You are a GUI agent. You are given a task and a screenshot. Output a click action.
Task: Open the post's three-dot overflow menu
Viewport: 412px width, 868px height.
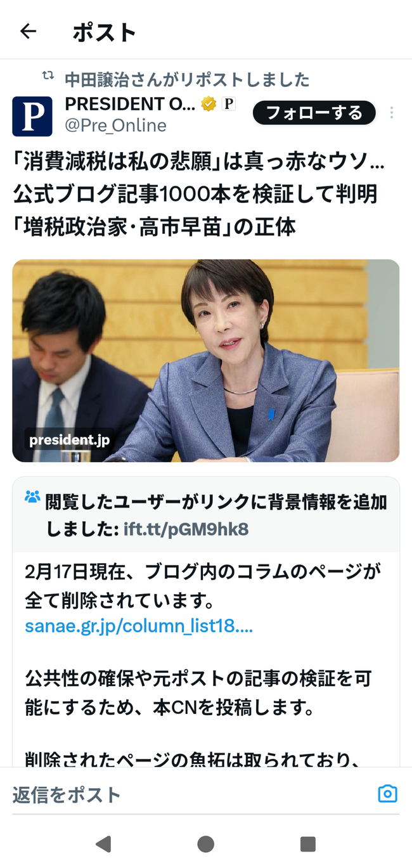pos(392,113)
